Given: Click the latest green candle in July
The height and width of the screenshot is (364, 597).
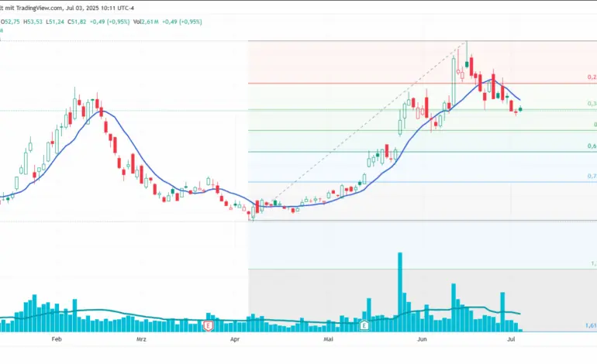Looking at the screenshot, I should [520, 109].
